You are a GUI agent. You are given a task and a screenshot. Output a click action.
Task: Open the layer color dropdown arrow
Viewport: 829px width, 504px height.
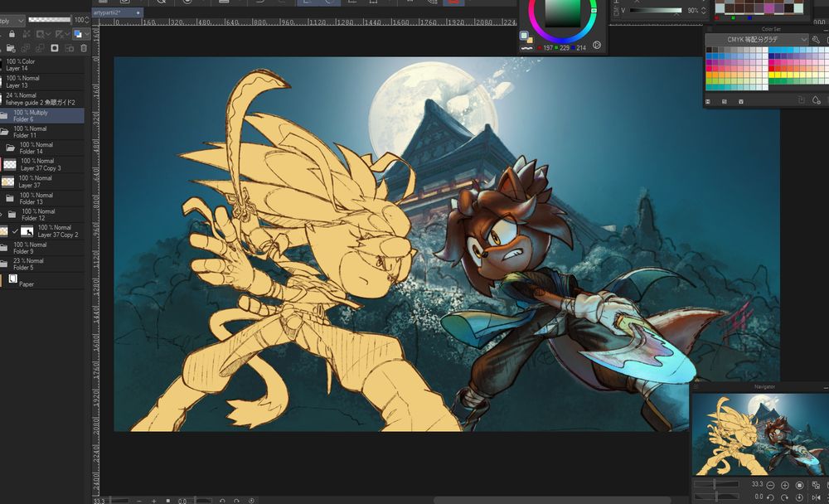87,34
